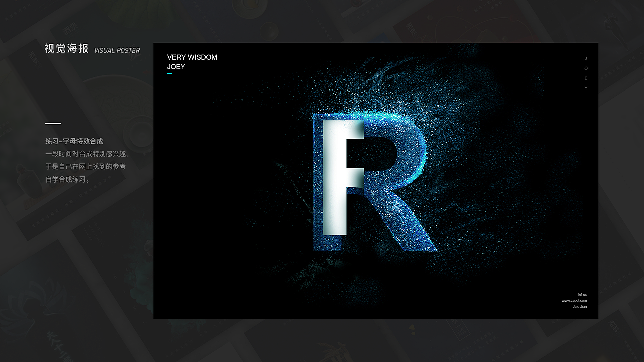Click the vertical J O E Y text
The height and width of the screenshot is (362, 644).
tap(586, 73)
